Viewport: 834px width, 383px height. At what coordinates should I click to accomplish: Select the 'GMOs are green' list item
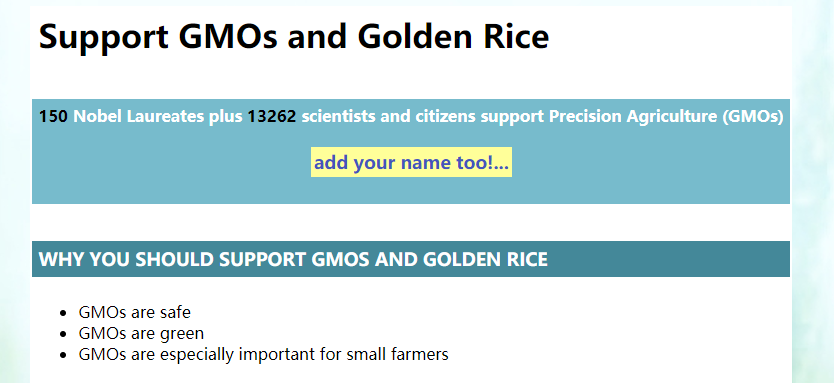pos(141,334)
